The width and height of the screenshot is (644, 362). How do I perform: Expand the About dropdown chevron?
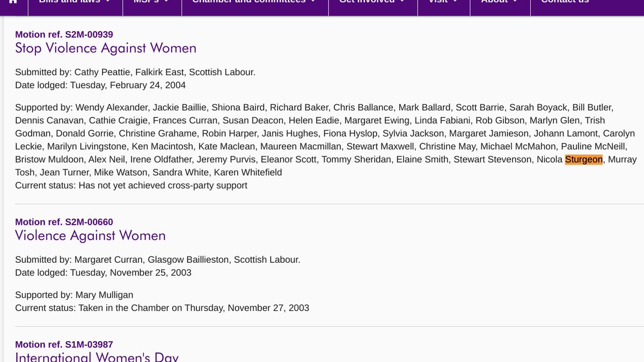point(514,3)
